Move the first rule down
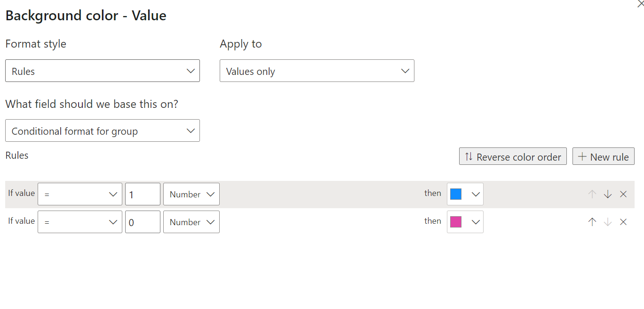The width and height of the screenshot is (644, 309). (608, 194)
